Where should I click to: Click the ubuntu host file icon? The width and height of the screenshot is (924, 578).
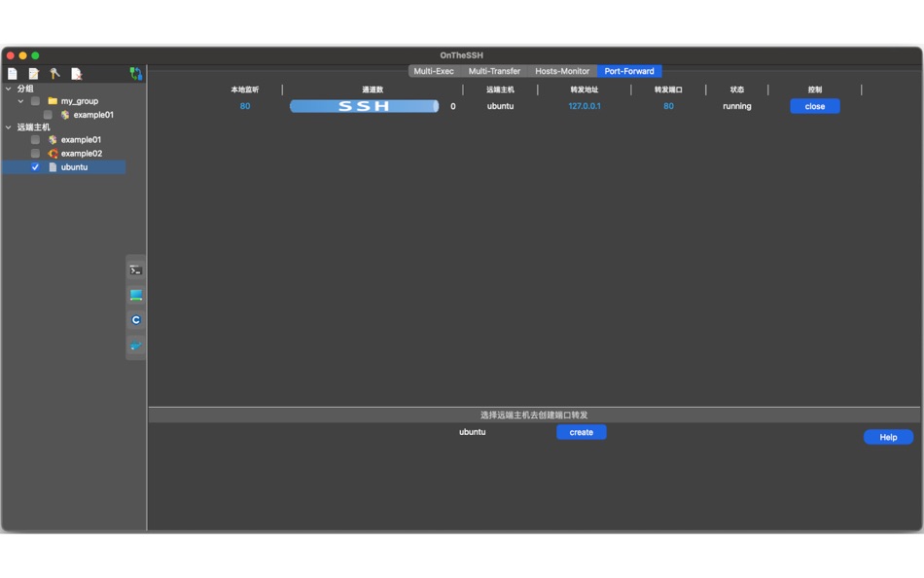point(53,167)
